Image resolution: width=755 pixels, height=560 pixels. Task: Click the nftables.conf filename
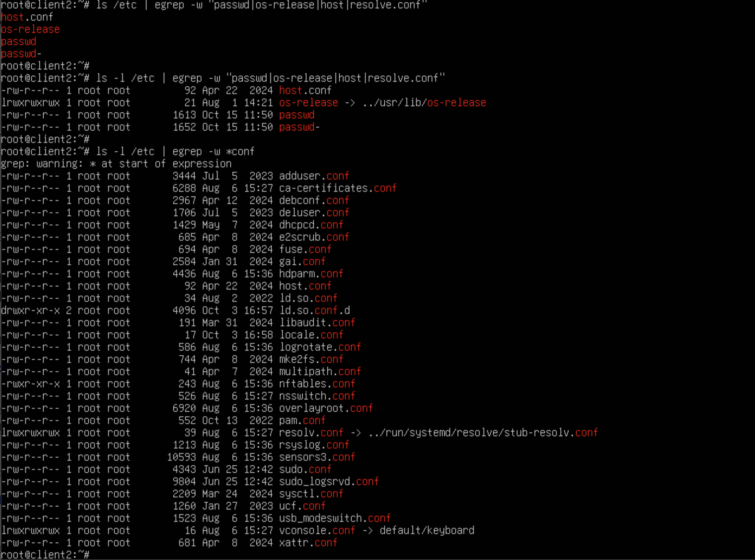[x=317, y=384]
